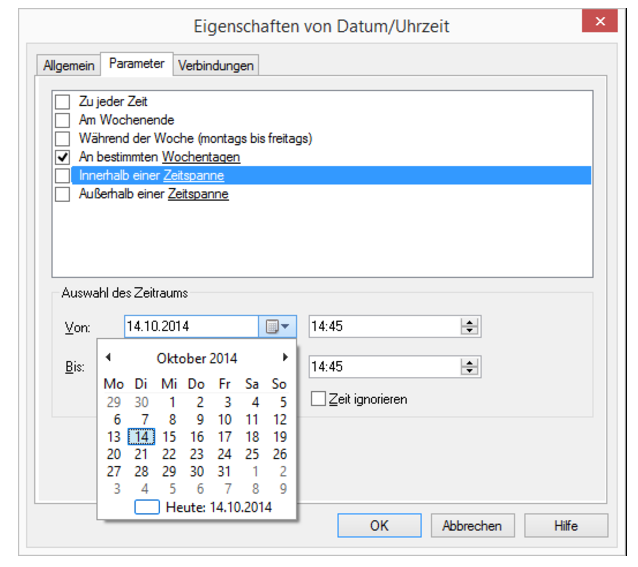Click the Von date field showing 14.10.2014
638x567 pixels.
(190, 326)
